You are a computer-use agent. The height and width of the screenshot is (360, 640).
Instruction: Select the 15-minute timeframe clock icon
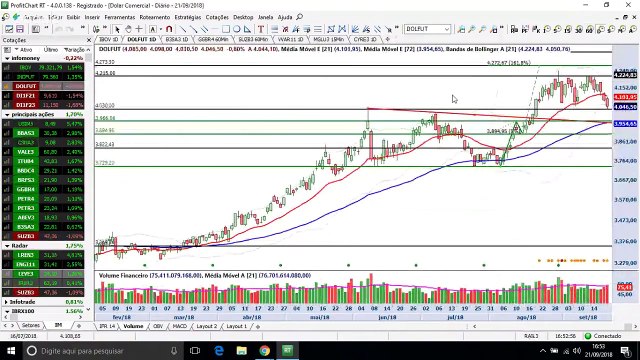[568, 29]
